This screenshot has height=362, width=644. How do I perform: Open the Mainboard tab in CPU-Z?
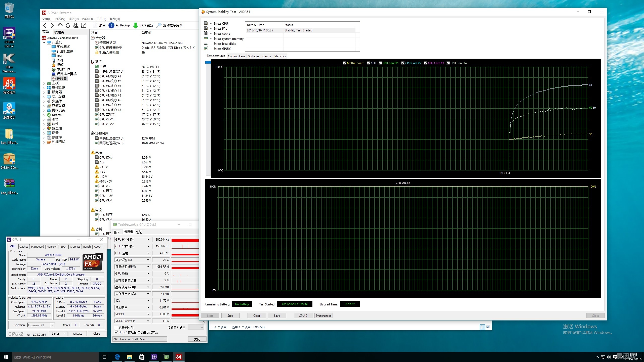[37, 247]
